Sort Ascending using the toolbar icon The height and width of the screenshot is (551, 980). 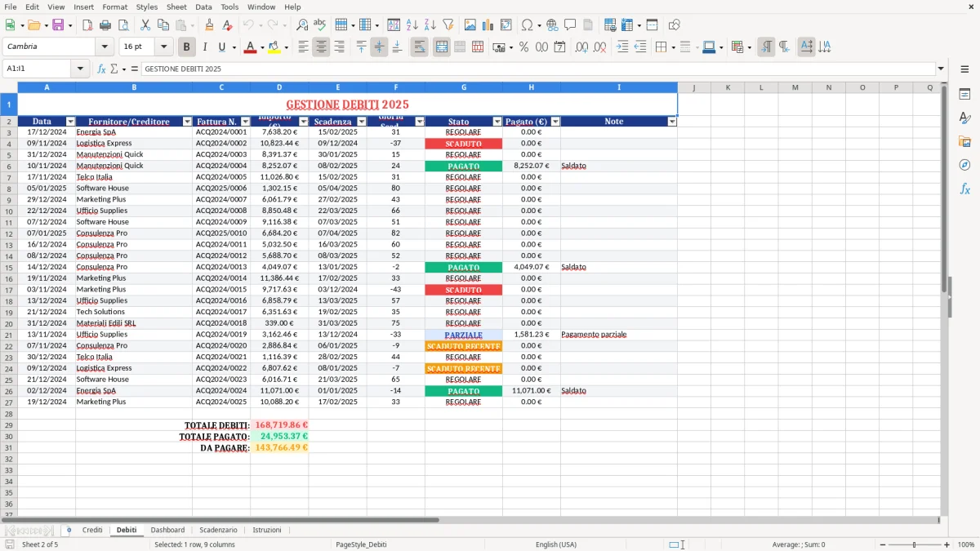411,24
